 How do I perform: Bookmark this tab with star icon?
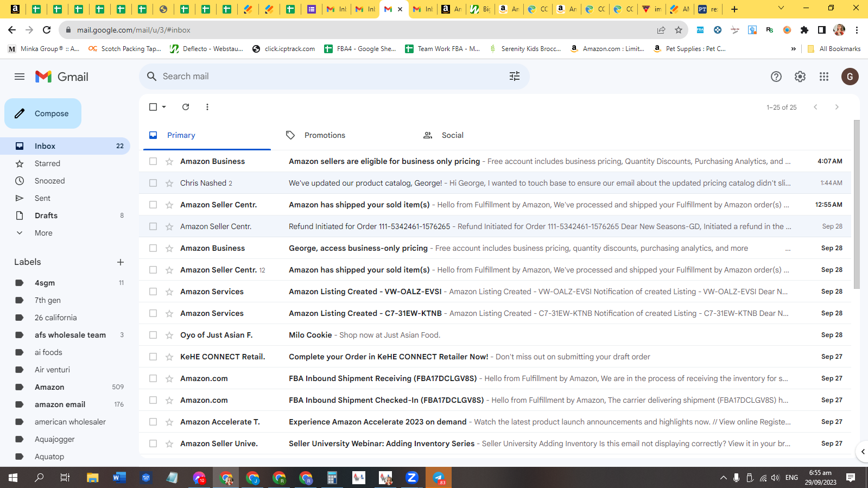[679, 30]
